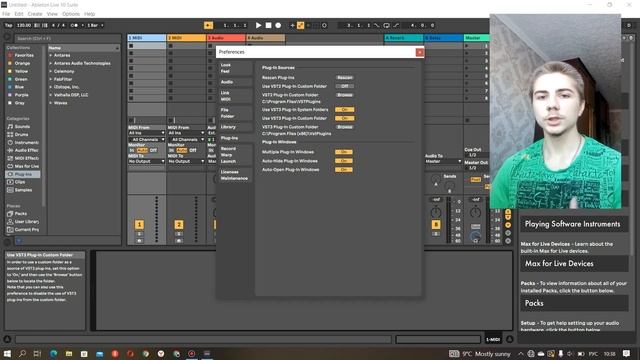Click the Tap tempo button
The image size is (640, 360).
click(9, 25)
